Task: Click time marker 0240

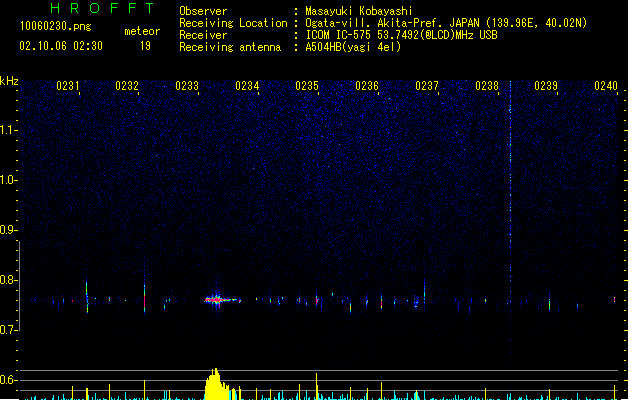Action: [606, 86]
